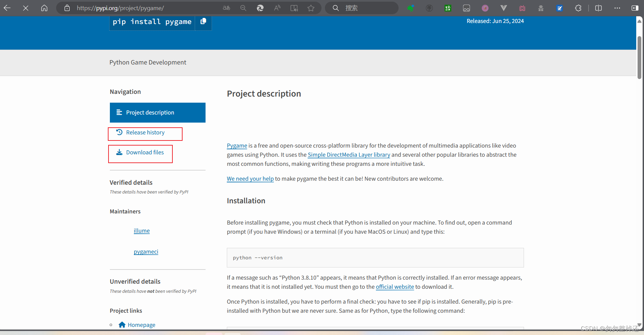Copy the pip install pygame command
The height and width of the screenshot is (335, 644).
coord(203,21)
